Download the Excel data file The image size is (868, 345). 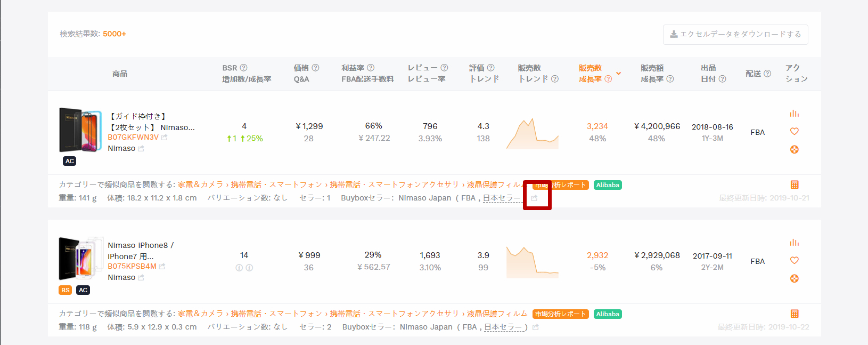(x=735, y=34)
